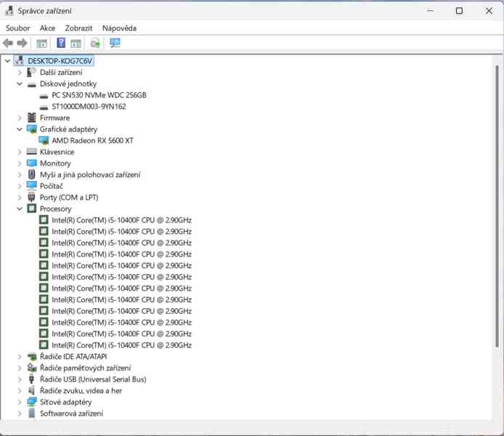Select AMD Radeon RX 5600 XT
This screenshot has width=504, height=436.
pyautogui.click(x=92, y=140)
